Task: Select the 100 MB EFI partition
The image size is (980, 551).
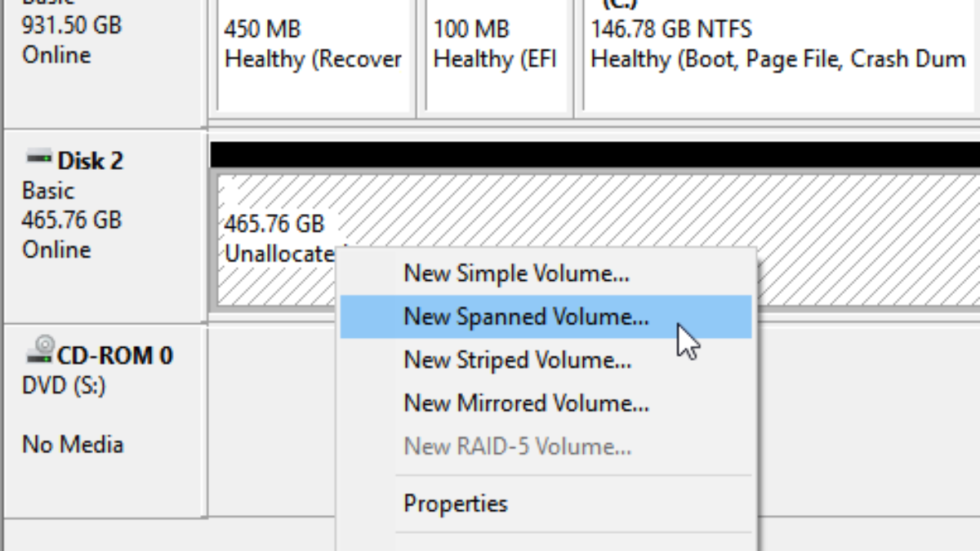Action: click(x=494, y=57)
